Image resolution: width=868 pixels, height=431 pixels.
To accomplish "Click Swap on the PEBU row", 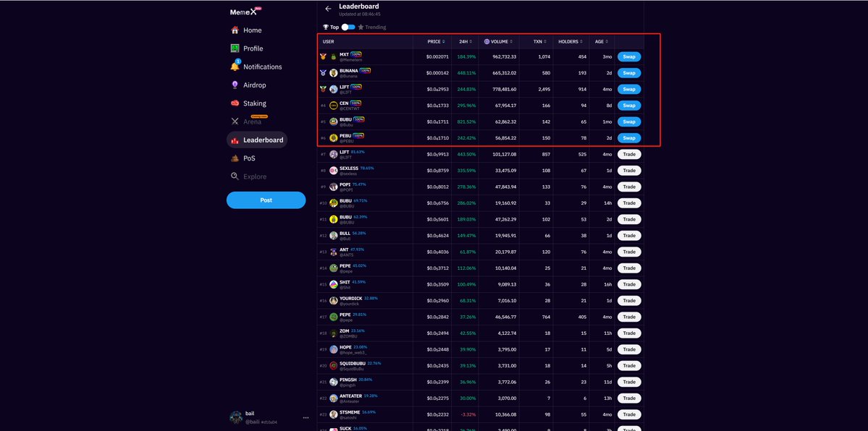I will pos(629,138).
